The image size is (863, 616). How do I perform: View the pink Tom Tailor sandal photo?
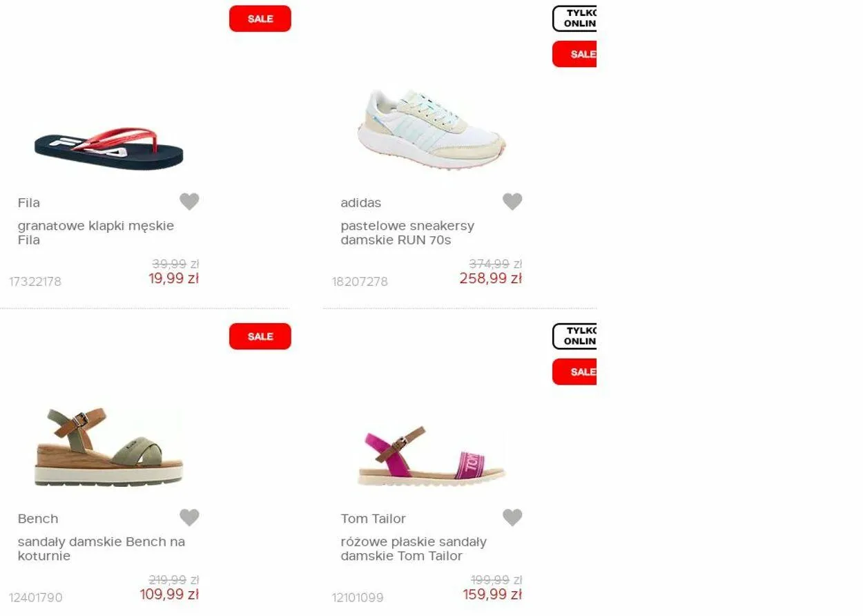click(x=432, y=456)
